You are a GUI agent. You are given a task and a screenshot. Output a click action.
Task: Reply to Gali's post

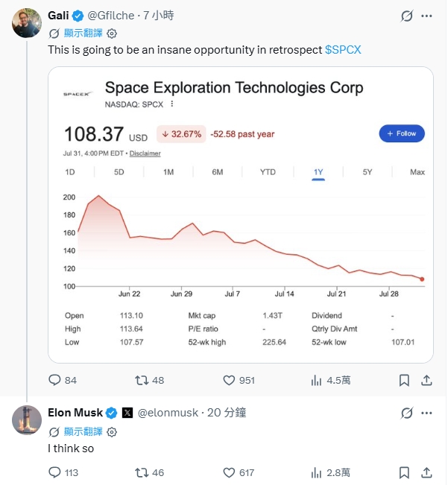tap(54, 380)
